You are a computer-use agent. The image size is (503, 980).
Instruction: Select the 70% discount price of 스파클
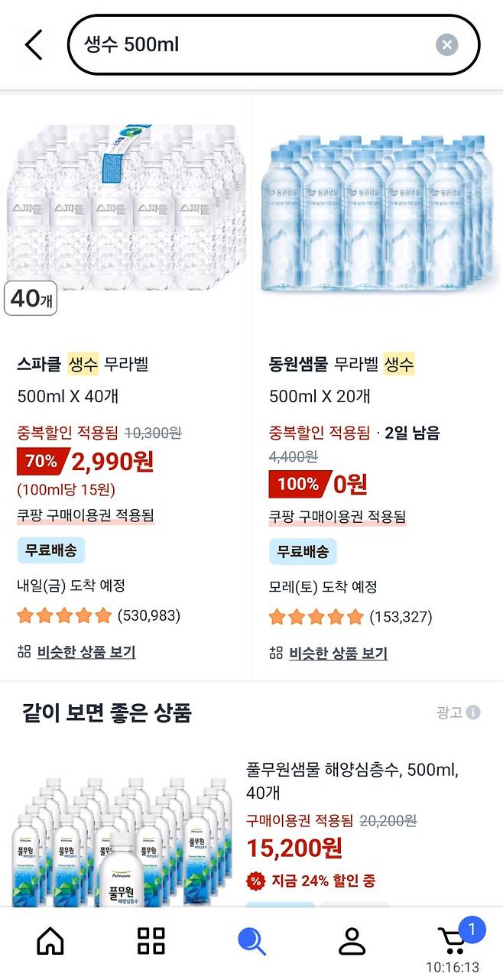(84, 462)
